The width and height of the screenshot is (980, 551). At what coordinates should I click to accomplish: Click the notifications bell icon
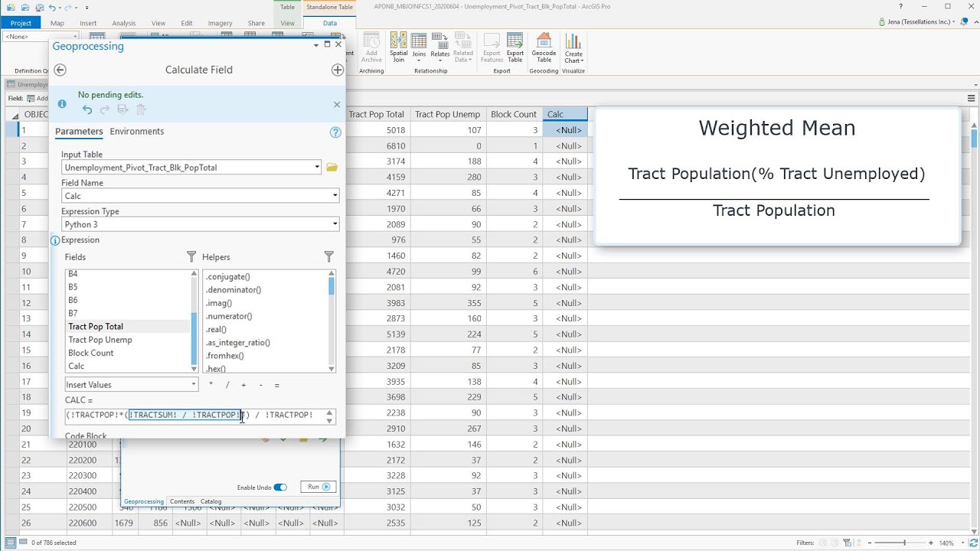(x=964, y=22)
